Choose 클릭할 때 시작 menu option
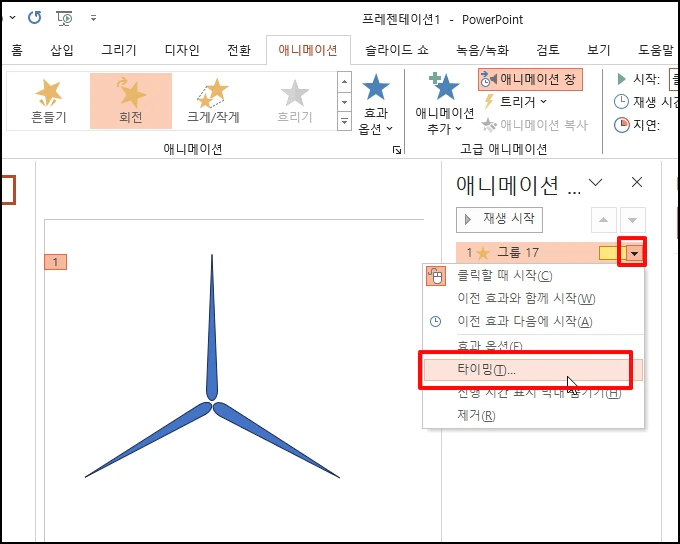The image size is (680, 544). tap(533, 275)
